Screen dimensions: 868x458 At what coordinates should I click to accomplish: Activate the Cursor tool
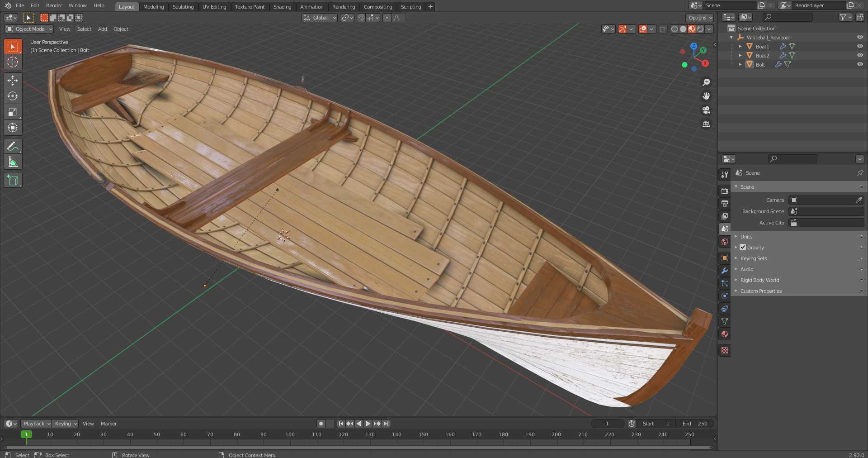(x=13, y=62)
